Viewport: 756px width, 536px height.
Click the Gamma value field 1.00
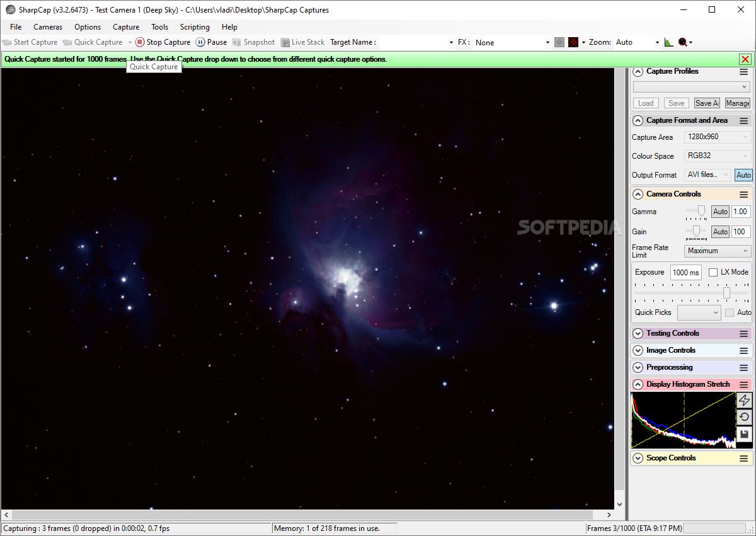pyautogui.click(x=741, y=212)
